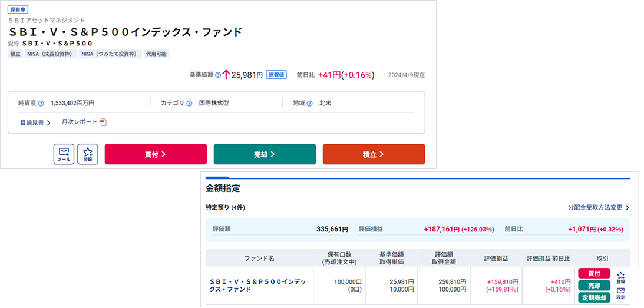Click the green 売却 button on the fund page
Image resolution: width=644 pixels, height=308 pixels.
265,154
